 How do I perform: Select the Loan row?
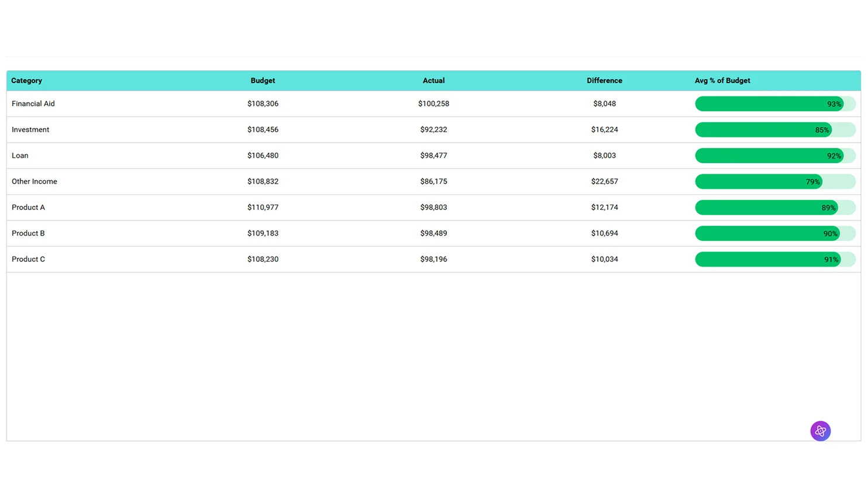tap(20, 155)
